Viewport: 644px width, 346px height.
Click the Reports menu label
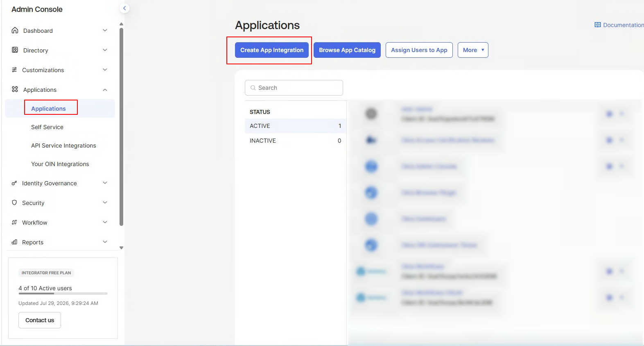[33, 242]
